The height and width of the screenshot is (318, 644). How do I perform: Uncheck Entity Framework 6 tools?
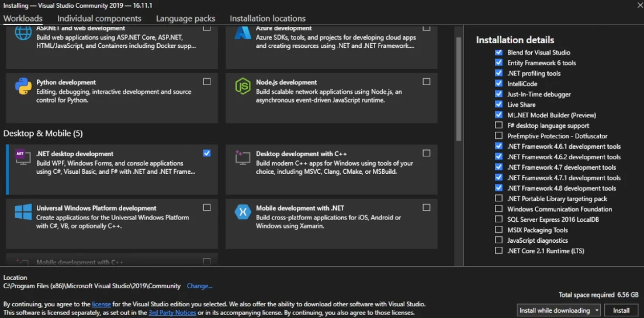(x=498, y=62)
